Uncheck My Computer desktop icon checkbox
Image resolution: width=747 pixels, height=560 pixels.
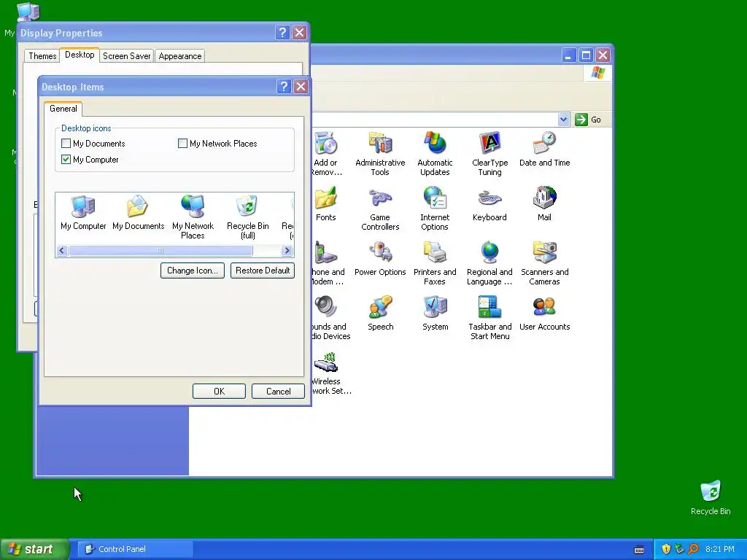tap(66, 160)
